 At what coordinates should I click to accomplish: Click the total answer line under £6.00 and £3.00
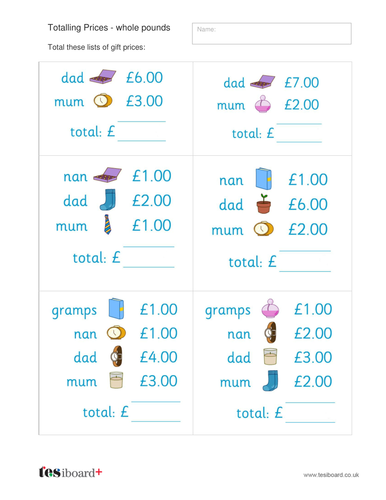pos(142,131)
